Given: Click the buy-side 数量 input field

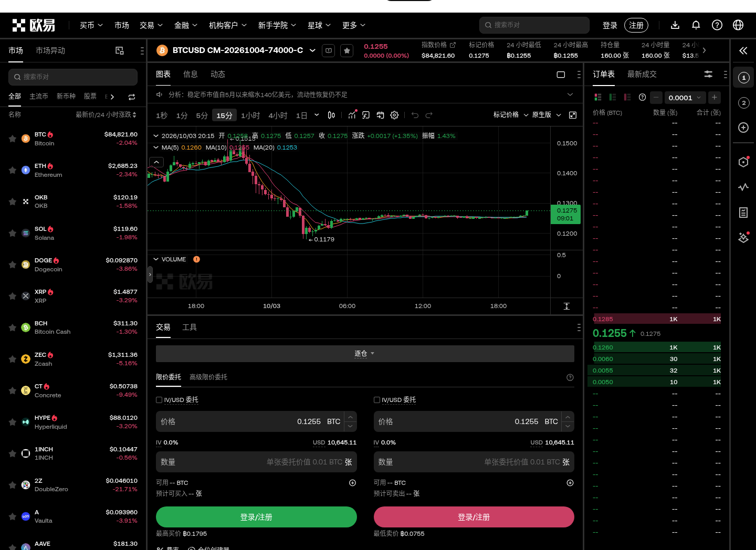Looking at the screenshot, I should (256, 462).
